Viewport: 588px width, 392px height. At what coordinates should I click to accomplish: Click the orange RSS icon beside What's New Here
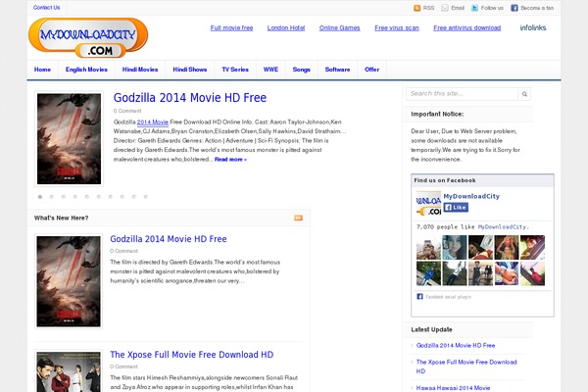tap(298, 218)
